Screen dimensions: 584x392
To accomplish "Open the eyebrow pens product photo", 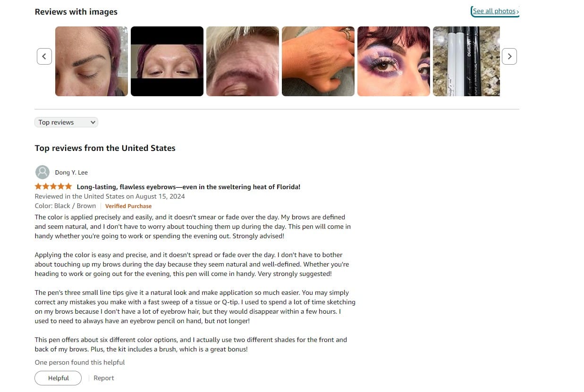I will [466, 61].
